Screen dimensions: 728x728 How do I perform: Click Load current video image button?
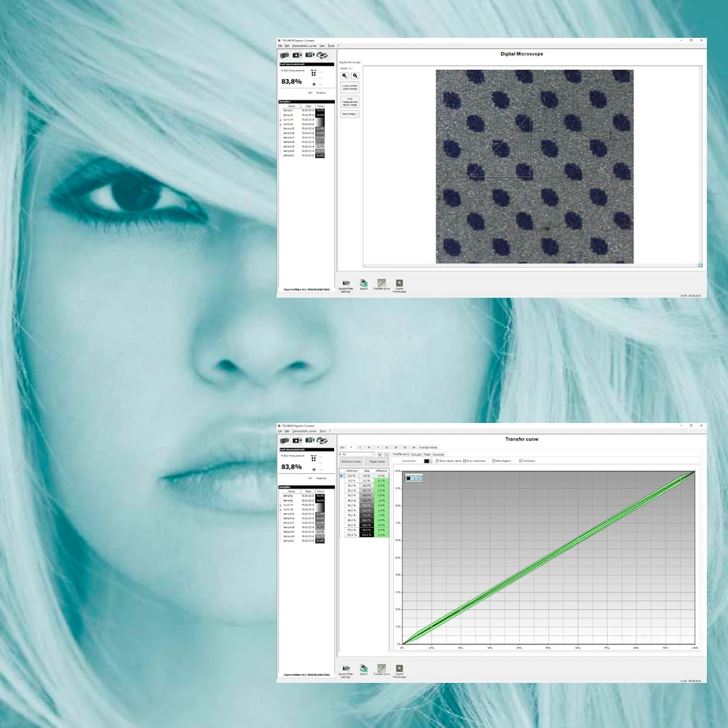tap(350, 87)
